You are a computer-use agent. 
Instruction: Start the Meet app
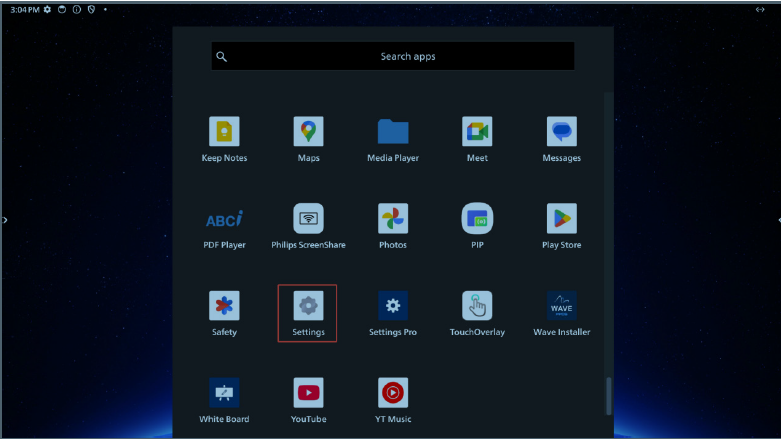point(477,132)
